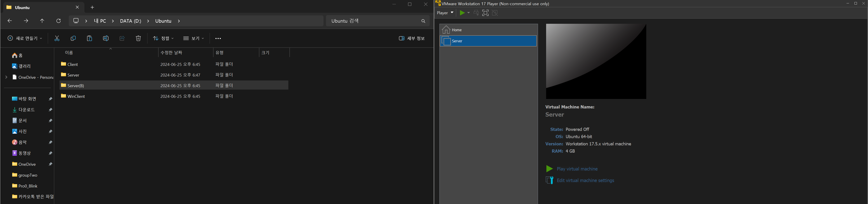Screen dimensions: 868x204
Task: Open the 정렬 sort dropdown
Action: 163,38
